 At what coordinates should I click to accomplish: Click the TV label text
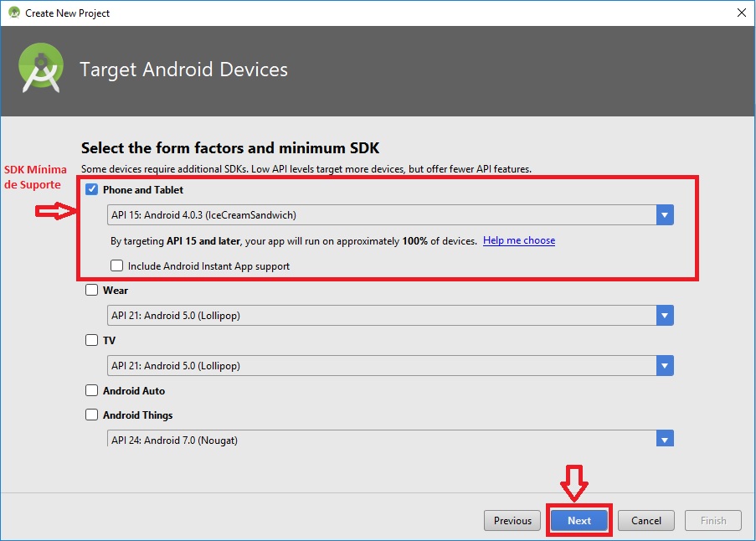point(109,340)
